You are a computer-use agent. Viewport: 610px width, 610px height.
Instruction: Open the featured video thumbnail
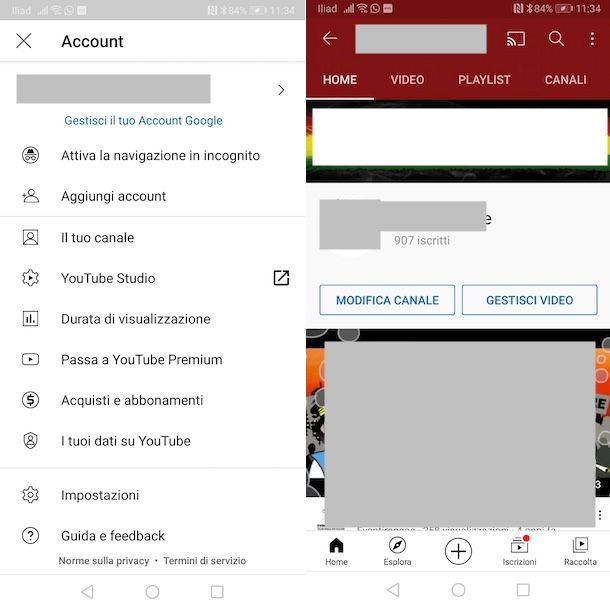pos(458,413)
